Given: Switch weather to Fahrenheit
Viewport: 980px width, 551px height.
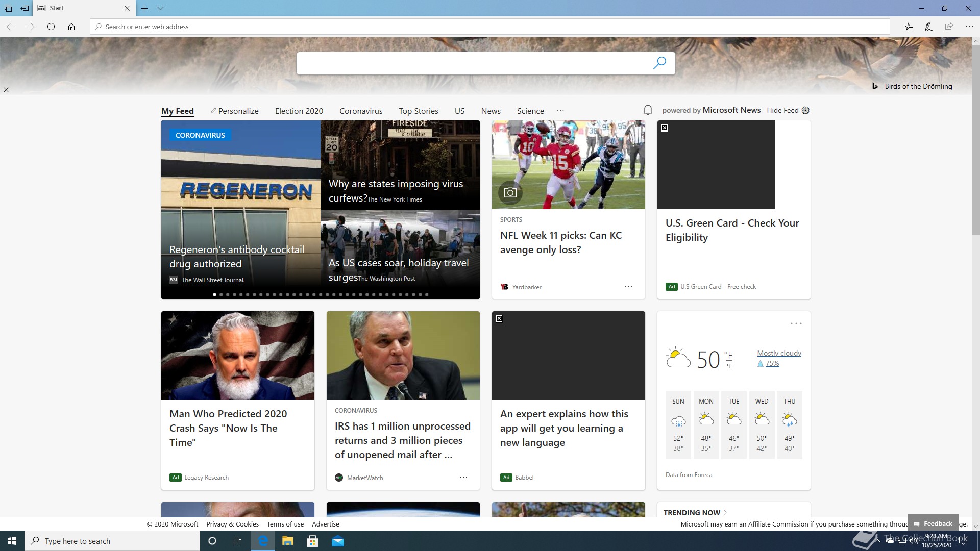Looking at the screenshot, I should (x=728, y=355).
